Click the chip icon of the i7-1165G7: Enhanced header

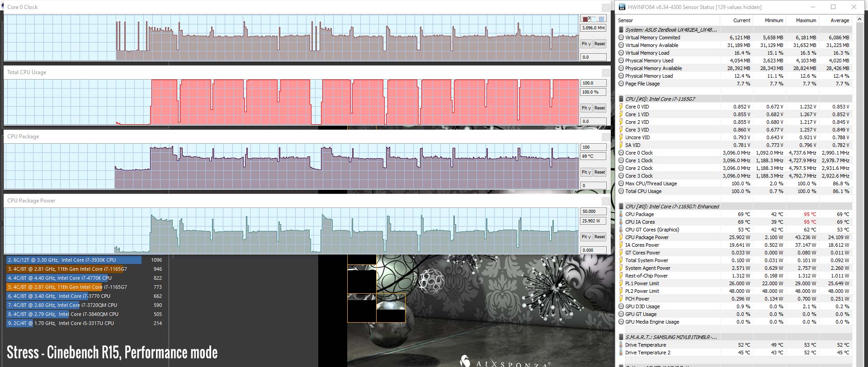tap(621, 207)
